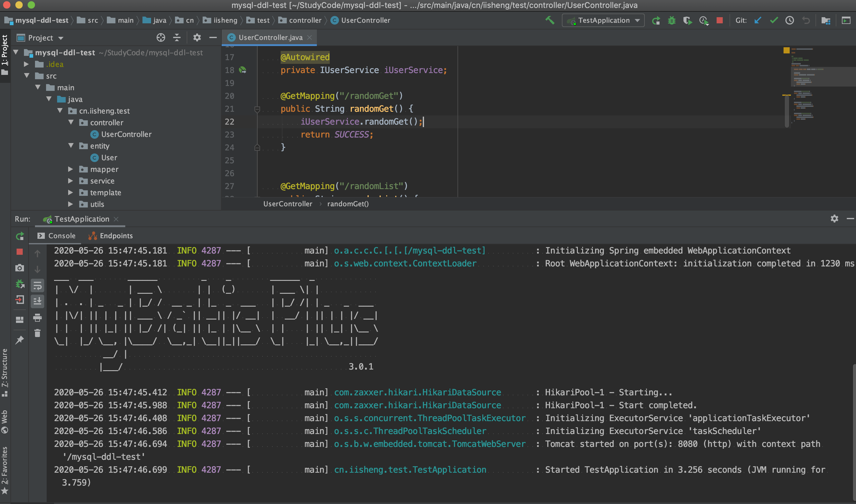The image size is (856, 504).
Task: Click Git commit checkmark icon
Action: pos(773,20)
